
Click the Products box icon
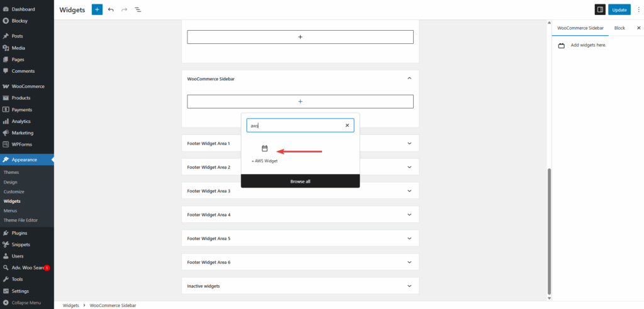click(x=6, y=98)
